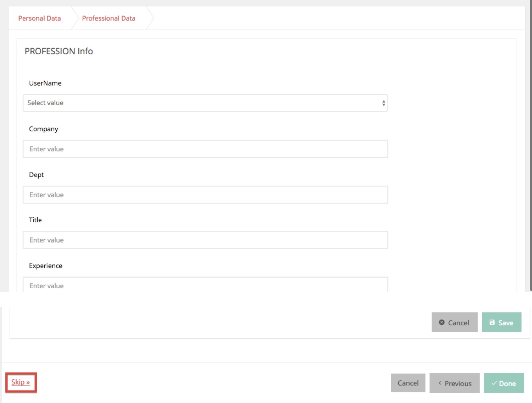Click the left chevron icon on Previous
532x403 pixels.
[440, 383]
